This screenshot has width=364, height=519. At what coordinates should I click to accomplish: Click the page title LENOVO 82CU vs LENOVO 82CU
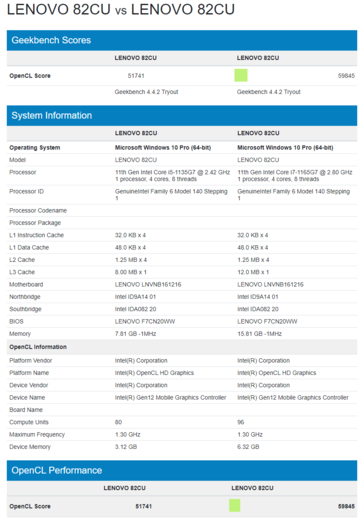[x=121, y=9]
